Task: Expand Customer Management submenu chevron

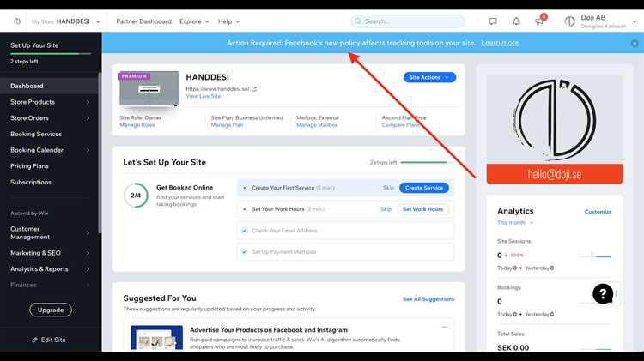Action: [88, 233]
